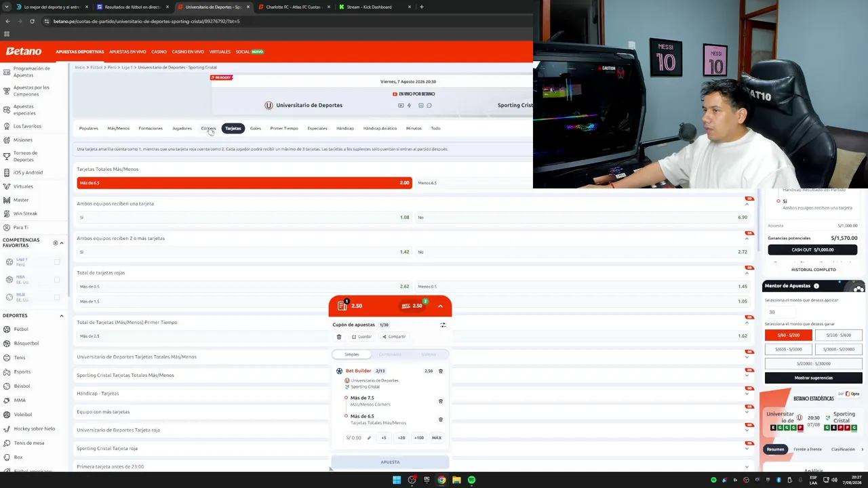Tick the Liga 1 Perú checkbox
This screenshot has width=868, height=488.
57,262
